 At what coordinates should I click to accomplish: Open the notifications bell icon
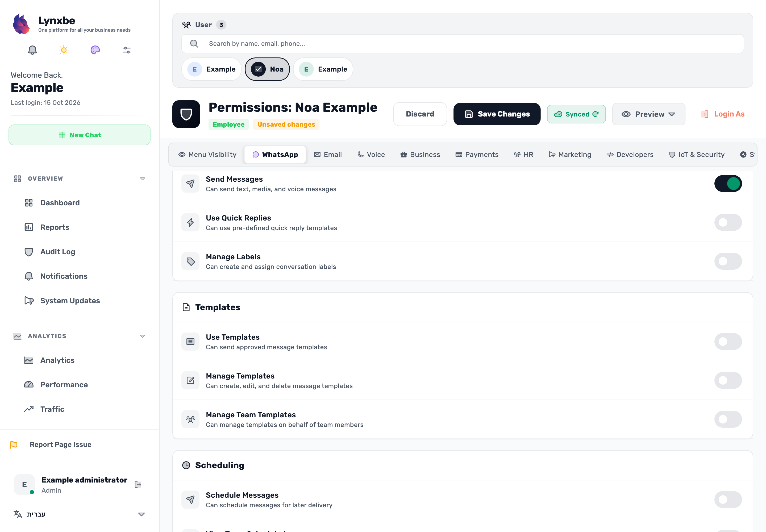[x=32, y=50]
